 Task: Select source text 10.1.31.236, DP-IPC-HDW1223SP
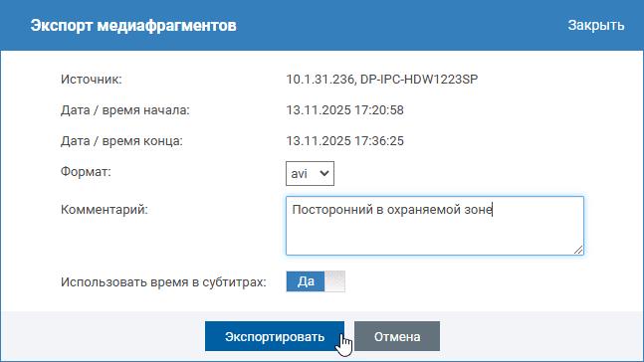coord(382,80)
